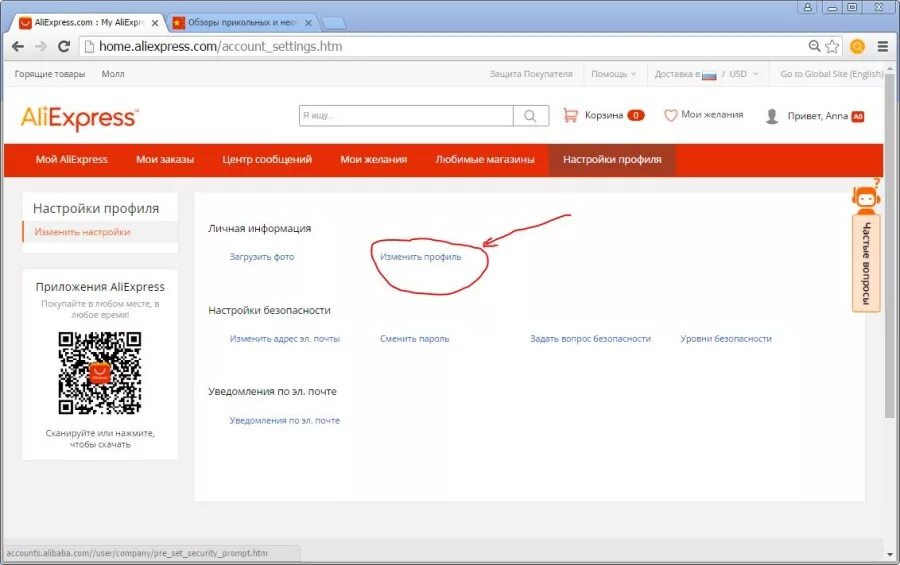This screenshot has width=900, height=565.
Task: Open a new browser tab
Action: pyautogui.click(x=333, y=23)
